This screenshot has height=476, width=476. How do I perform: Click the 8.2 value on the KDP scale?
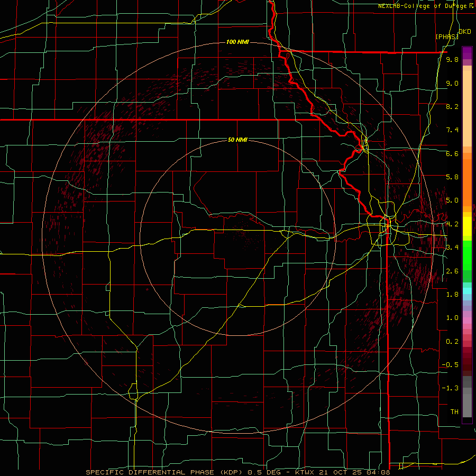click(452, 106)
